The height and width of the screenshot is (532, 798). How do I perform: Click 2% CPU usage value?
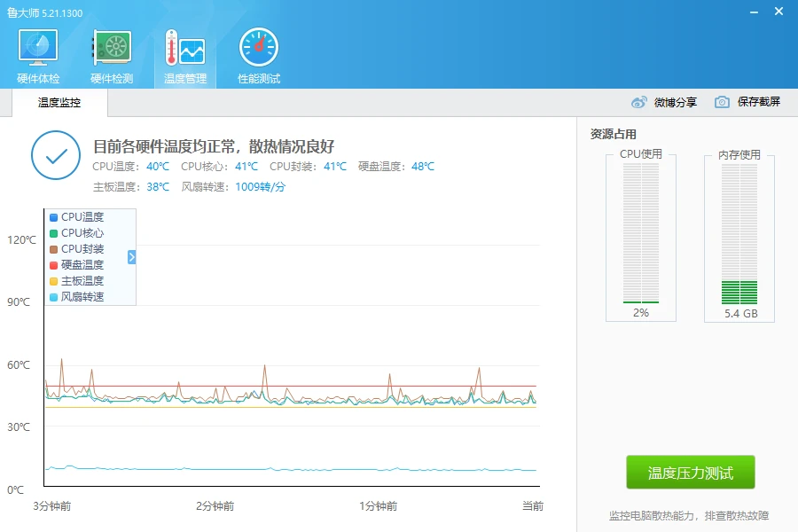[641, 313]
